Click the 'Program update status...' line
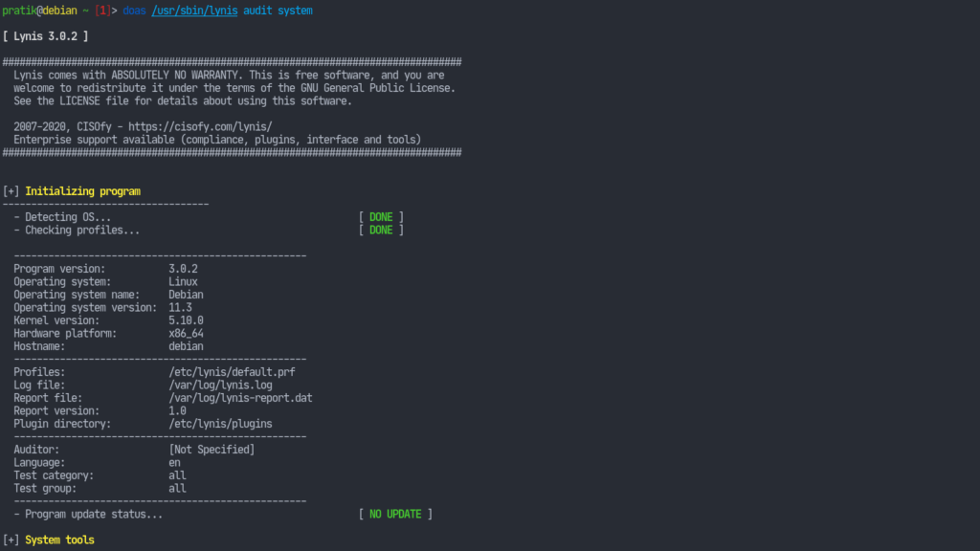Image resolution: width=980 pixels, height=551 pixels. [88, 514]
